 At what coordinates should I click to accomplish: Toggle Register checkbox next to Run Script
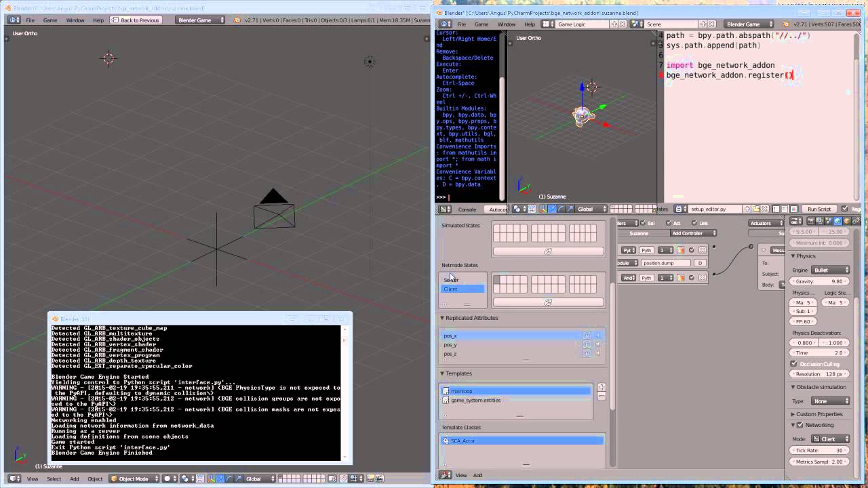845,209
